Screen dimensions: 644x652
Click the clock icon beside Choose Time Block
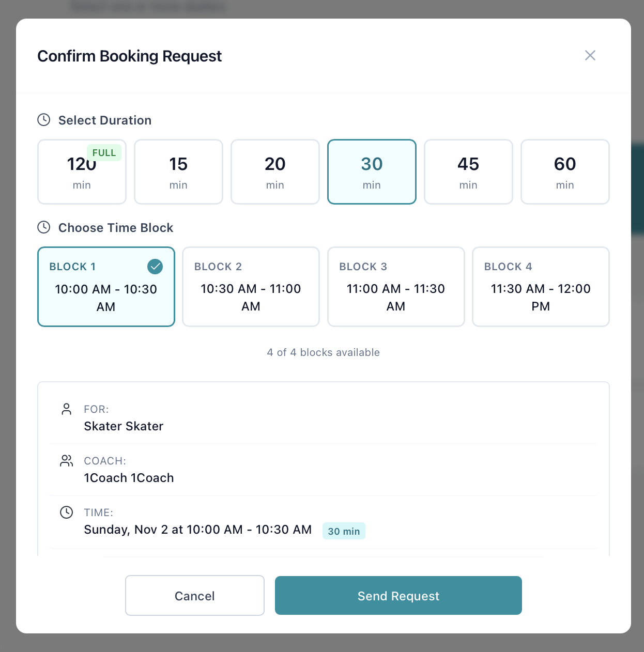pyautogui.click(x=43, y=227)
